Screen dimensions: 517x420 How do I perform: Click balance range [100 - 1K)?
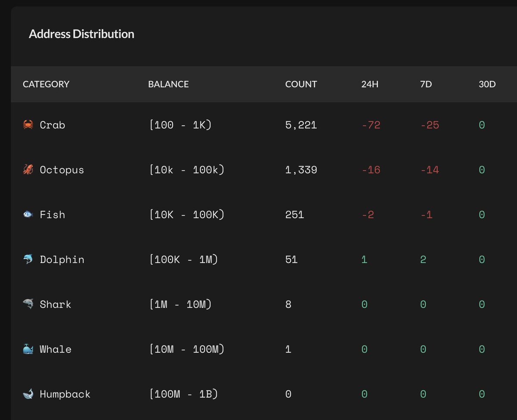click(x=181, y=125)
